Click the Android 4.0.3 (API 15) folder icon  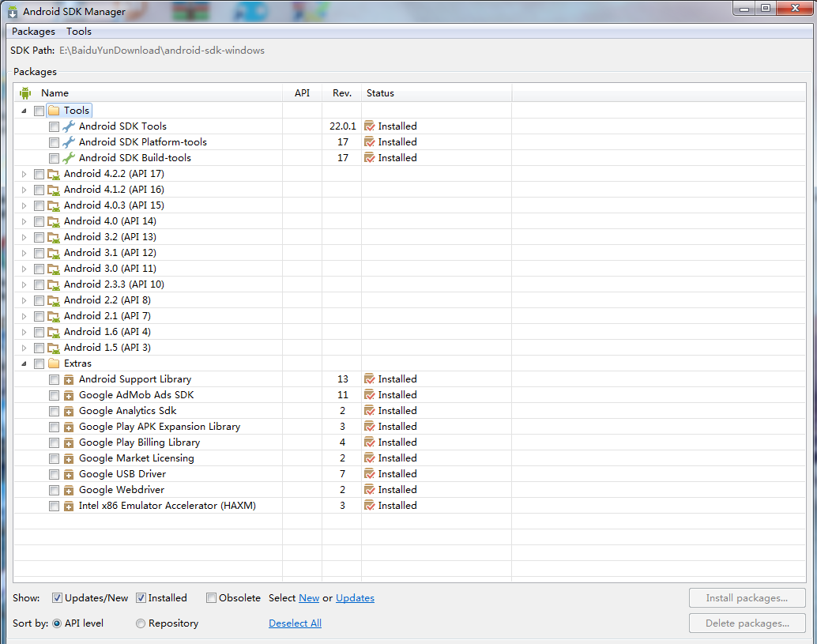point(54,205)
